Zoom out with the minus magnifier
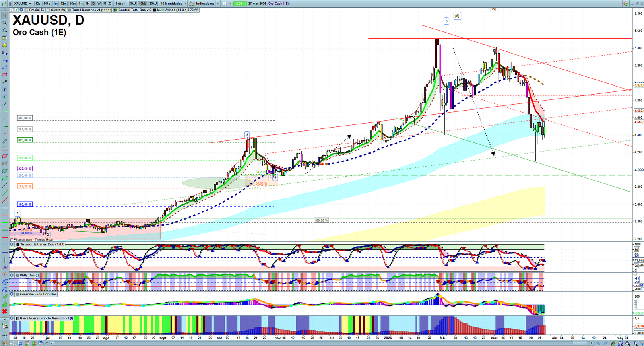The width and height of the screenshot is (644, 346). click(627, 343)
